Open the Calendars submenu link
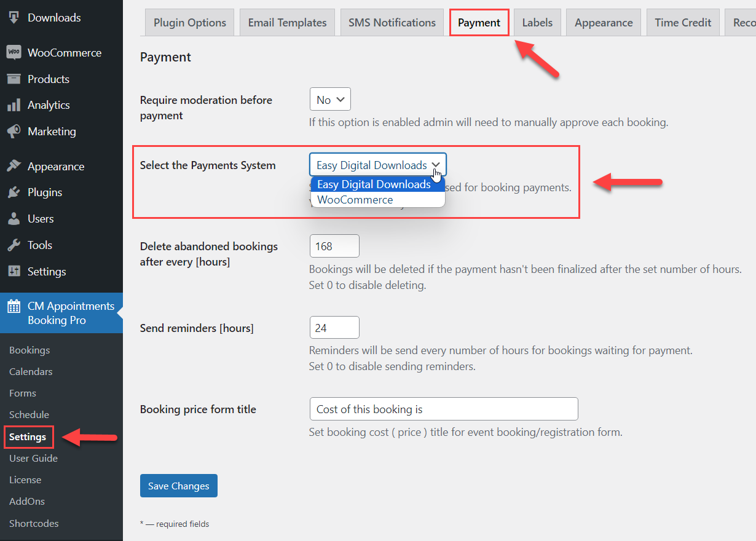Image resolution: width=756 pixels, height=541 pixels. pyautogui.click(x=31, y=372)
